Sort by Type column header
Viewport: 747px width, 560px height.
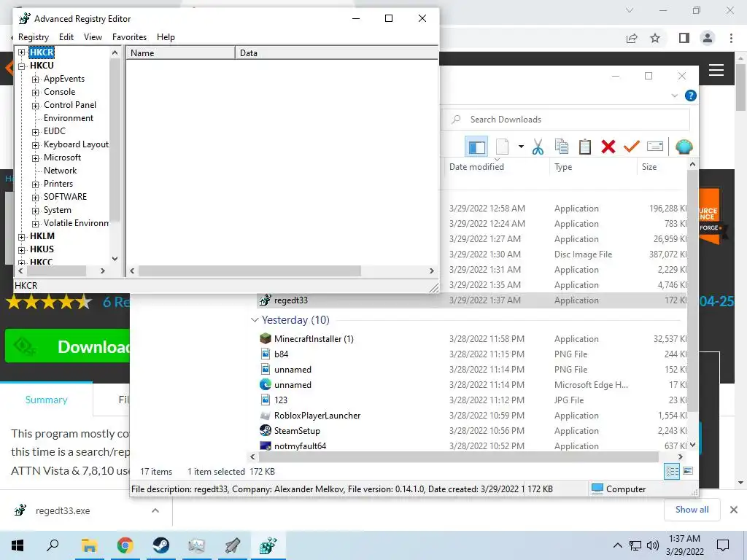[592, 167]
